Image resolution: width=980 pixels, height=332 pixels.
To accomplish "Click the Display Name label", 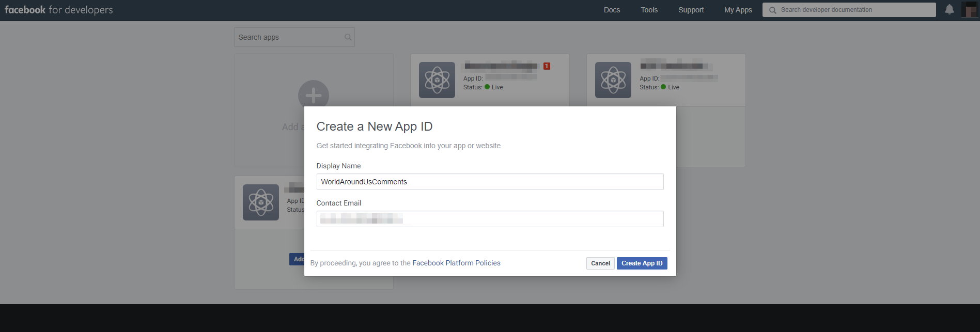I will pyautogui.click(x=338, y=166).
